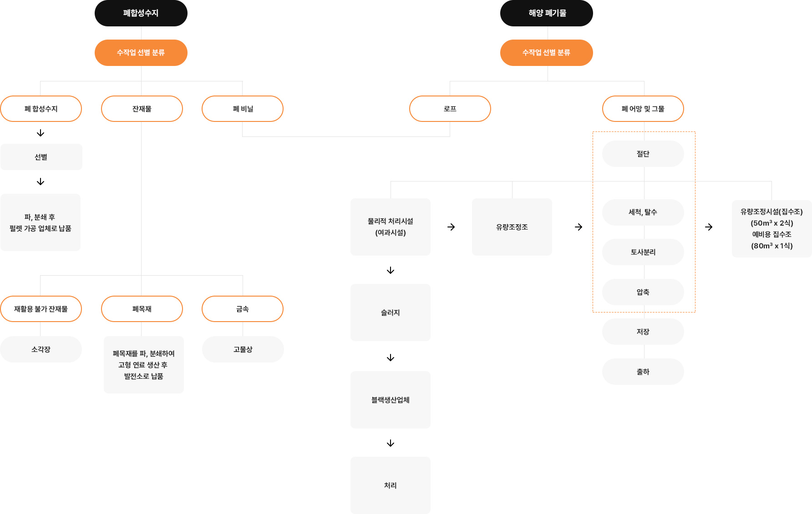Click the right arrow pointing to 유량조정시설(집수조) box

pyautogui.click(x=709, y=227)
